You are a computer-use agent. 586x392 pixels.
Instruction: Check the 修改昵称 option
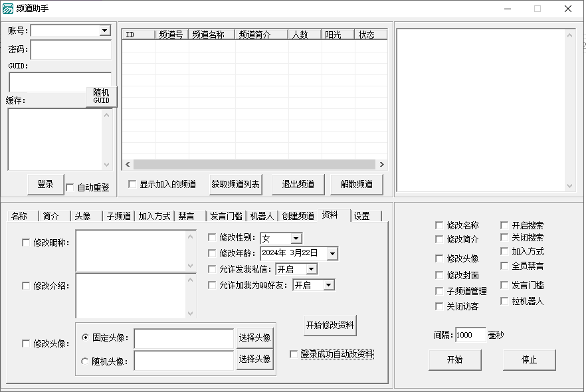click(x=26, y=243)
